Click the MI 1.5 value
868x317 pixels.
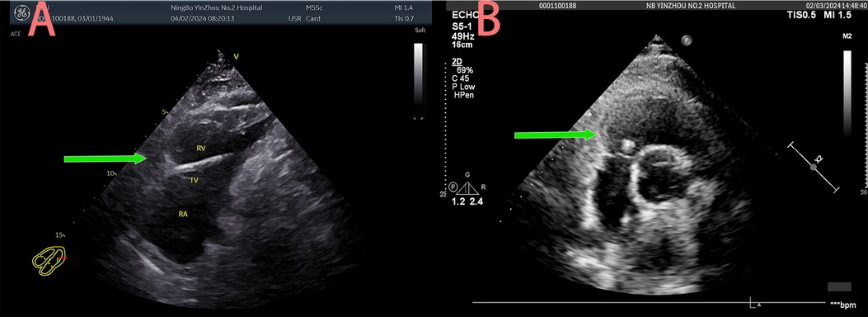click(x=838, y=16)
